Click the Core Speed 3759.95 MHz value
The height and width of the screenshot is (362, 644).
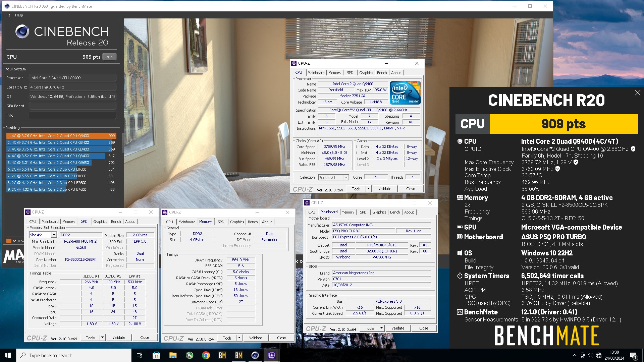(334, 146)
